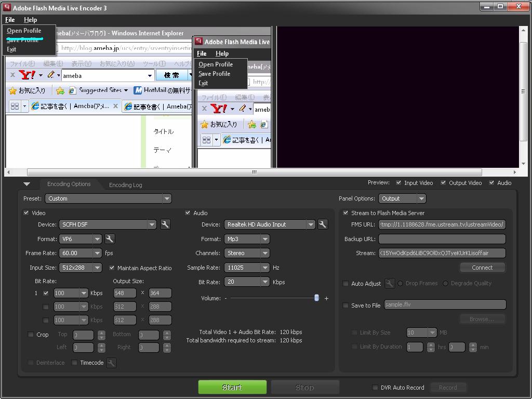Click the Adobe Flash Media Encoder title icon
Viewport: 532px width, 399px height.
click(x=7, y=7)
